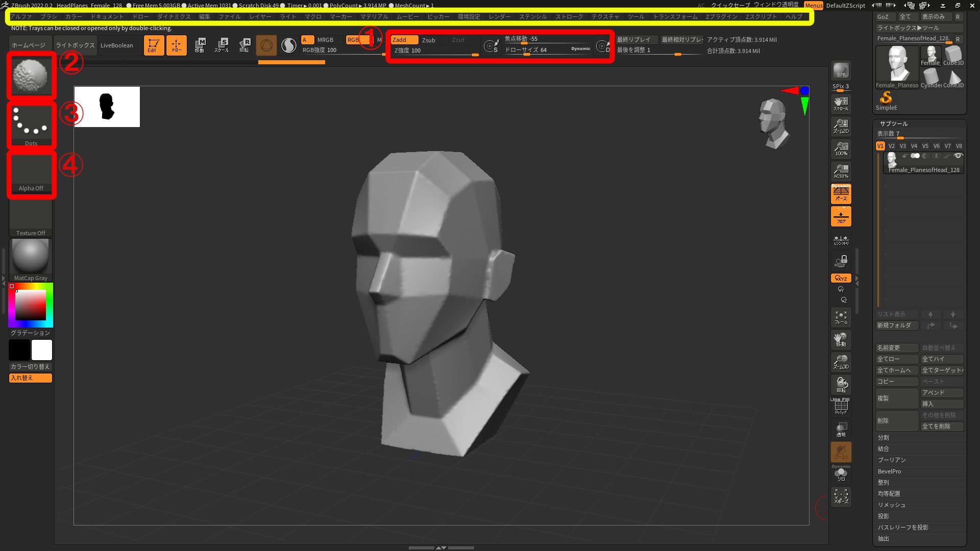980x551 pixels.
Task: Toggle subtool eye visibility icon
Action: (x=958, y=156)
